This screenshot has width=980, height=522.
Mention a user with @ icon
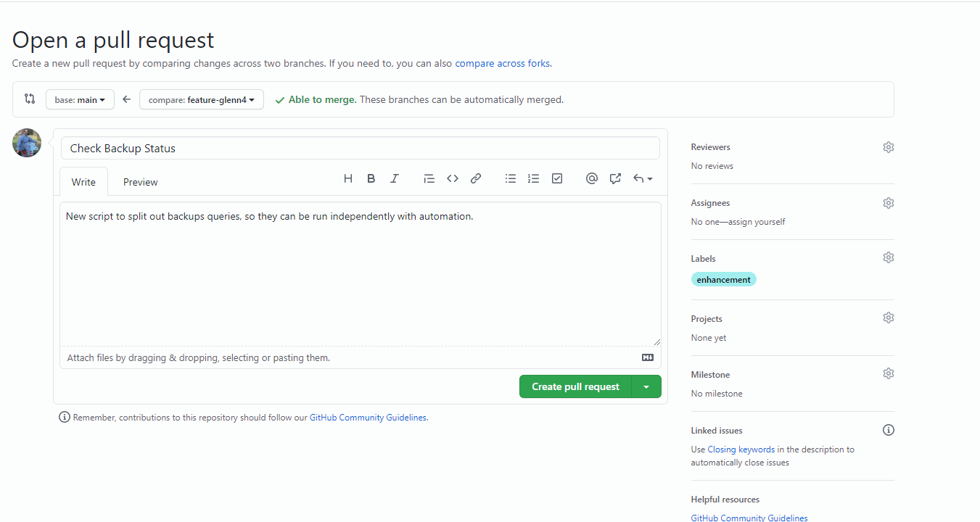coord(592,178)
